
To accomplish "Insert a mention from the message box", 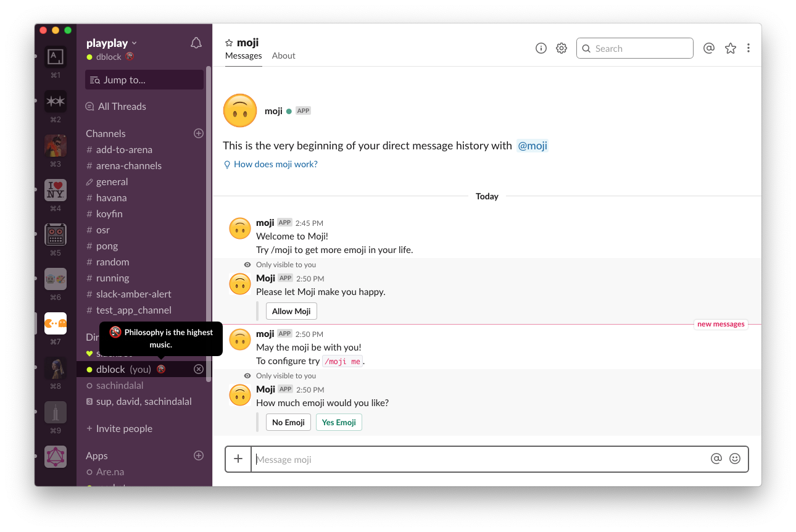I will 716,459.
